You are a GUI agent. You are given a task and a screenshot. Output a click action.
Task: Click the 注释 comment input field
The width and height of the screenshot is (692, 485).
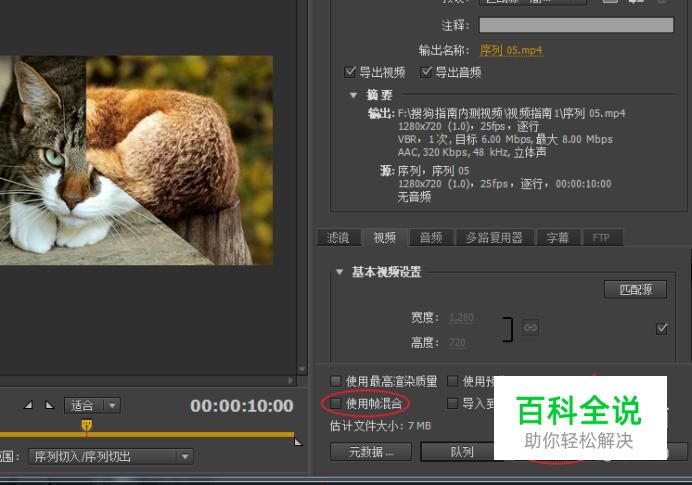coord(576,25)
